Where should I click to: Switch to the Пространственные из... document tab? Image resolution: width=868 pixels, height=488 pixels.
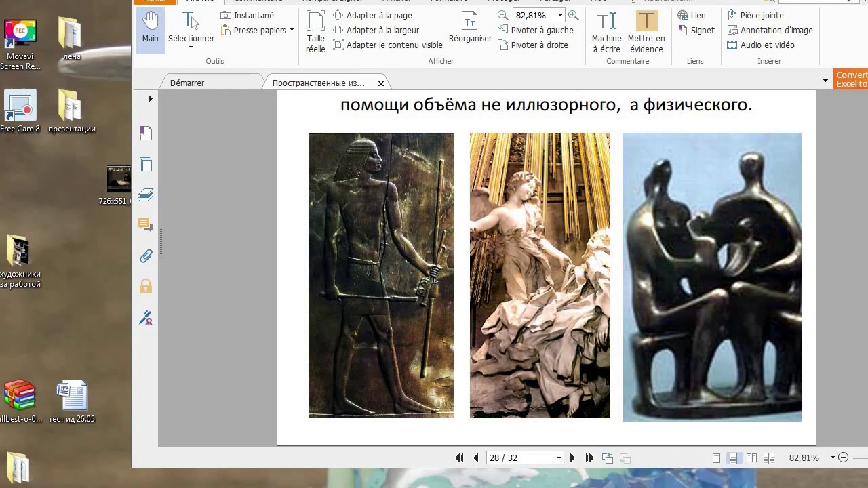coord(319,83)
